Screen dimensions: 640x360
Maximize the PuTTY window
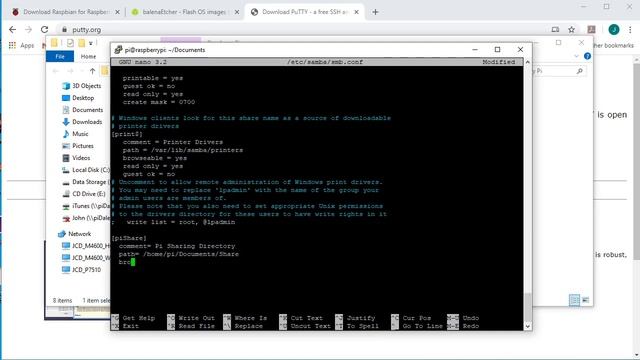(497, 49)
